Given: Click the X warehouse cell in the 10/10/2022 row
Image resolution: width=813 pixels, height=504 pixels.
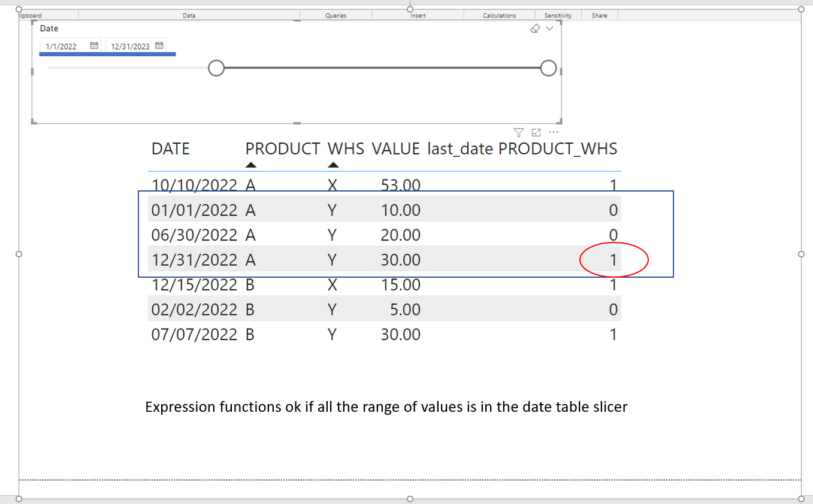Looking at the screenshot, I should (x=333, y=186).
